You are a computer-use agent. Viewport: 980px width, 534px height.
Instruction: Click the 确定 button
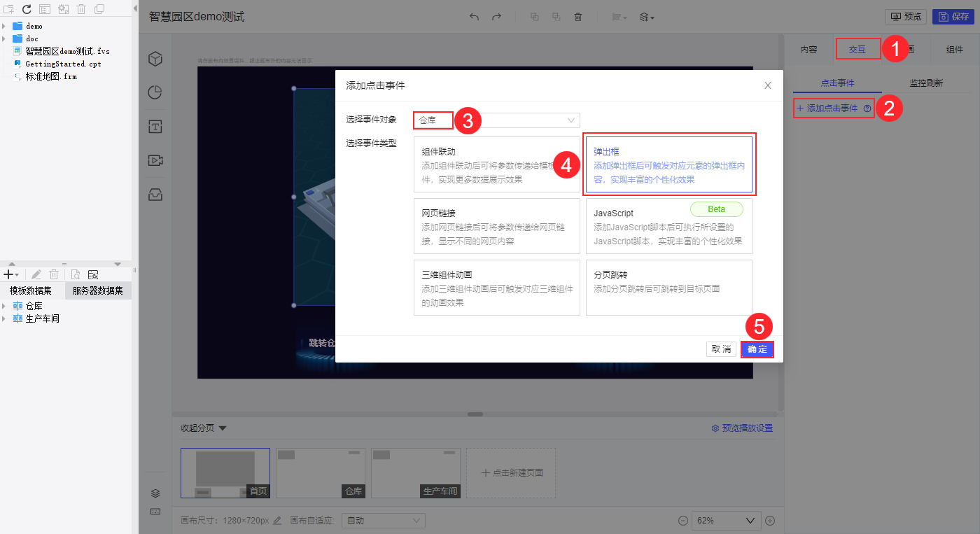[757, 349]
